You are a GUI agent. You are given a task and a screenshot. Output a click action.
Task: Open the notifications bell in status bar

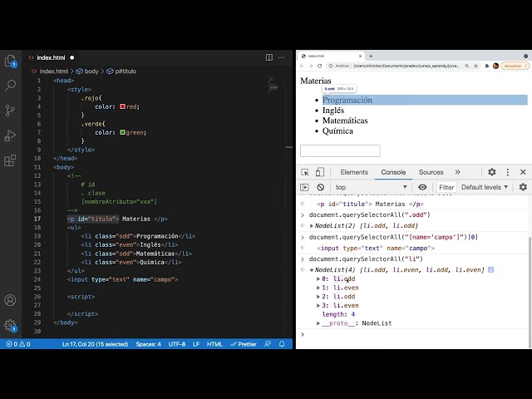pos(282,344)
